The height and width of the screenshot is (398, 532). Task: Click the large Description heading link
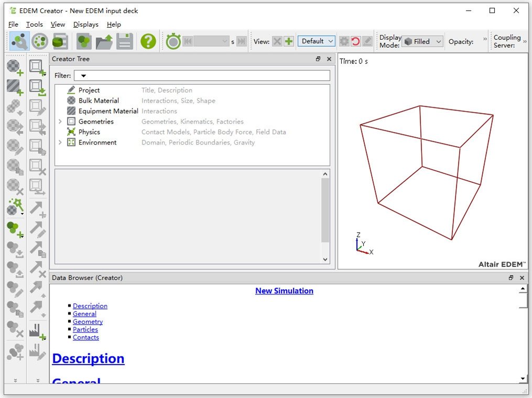[88, 358]
